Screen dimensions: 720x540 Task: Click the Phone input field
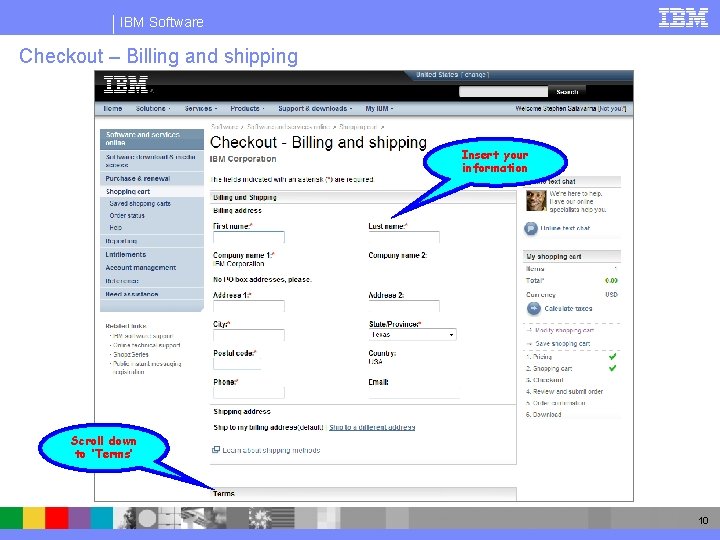tap(248, 393)
